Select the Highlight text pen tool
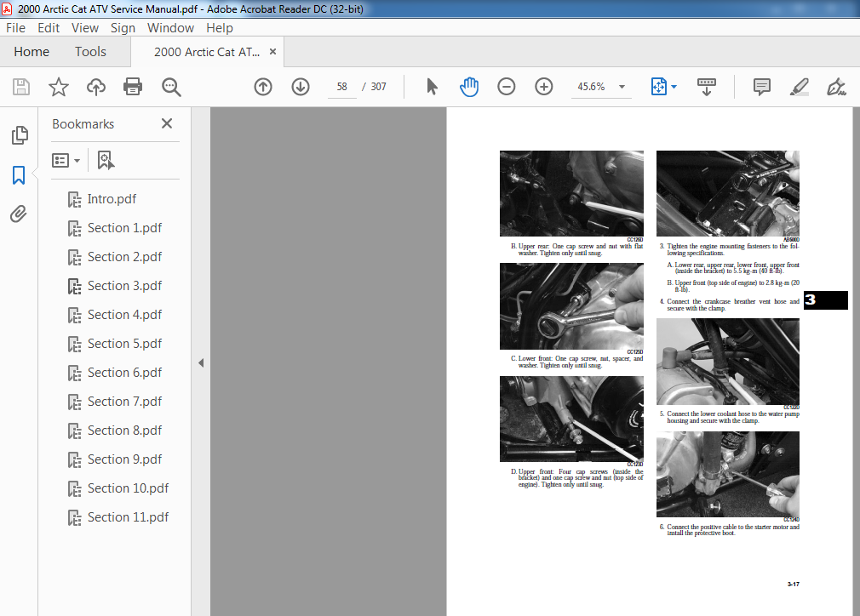 coord(800,87)
